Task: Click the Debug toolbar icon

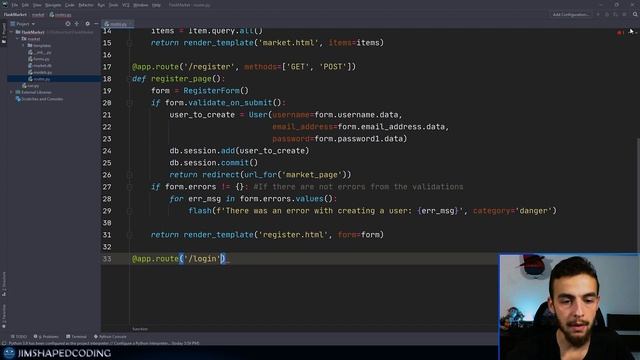Action: 607,15
